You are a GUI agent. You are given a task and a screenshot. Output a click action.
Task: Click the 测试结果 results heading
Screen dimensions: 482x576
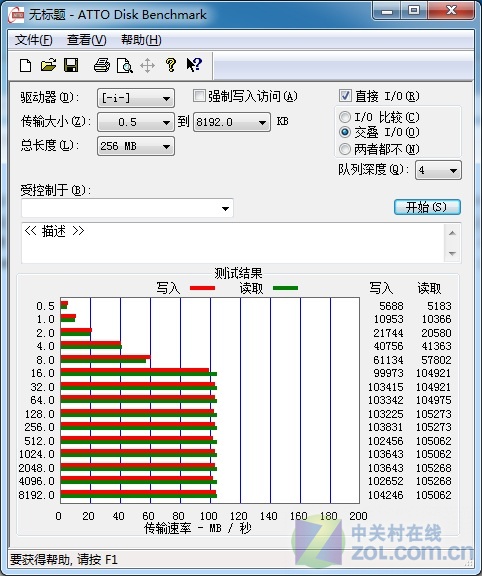[238, 273]
